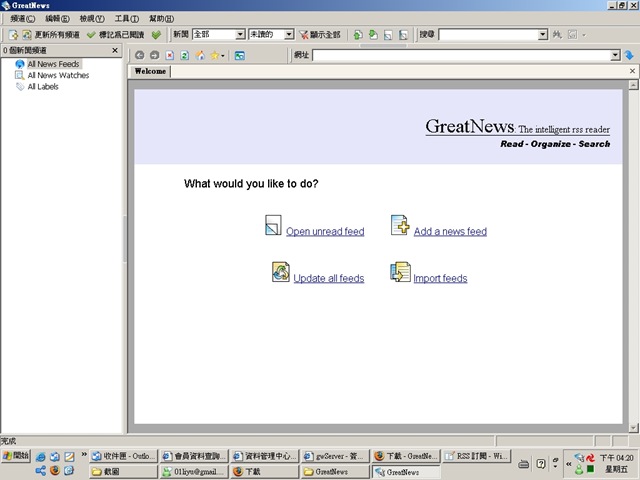
Task: Click inside the 網址 address input field
Action: click(462, 55)
